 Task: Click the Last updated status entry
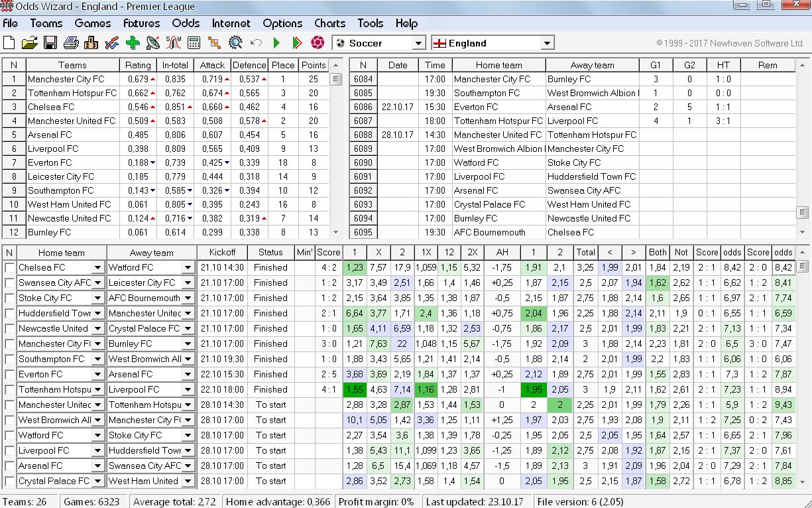pyautogui.click(x=475, y=501)
